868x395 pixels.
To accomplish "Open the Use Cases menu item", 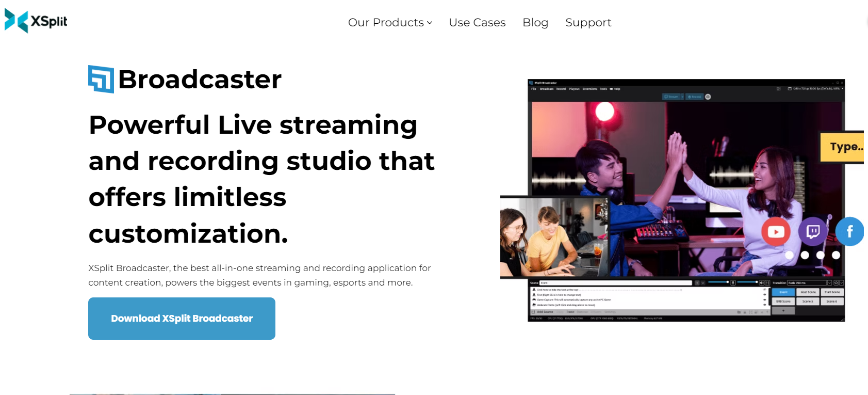I will (x=477, y=23).
